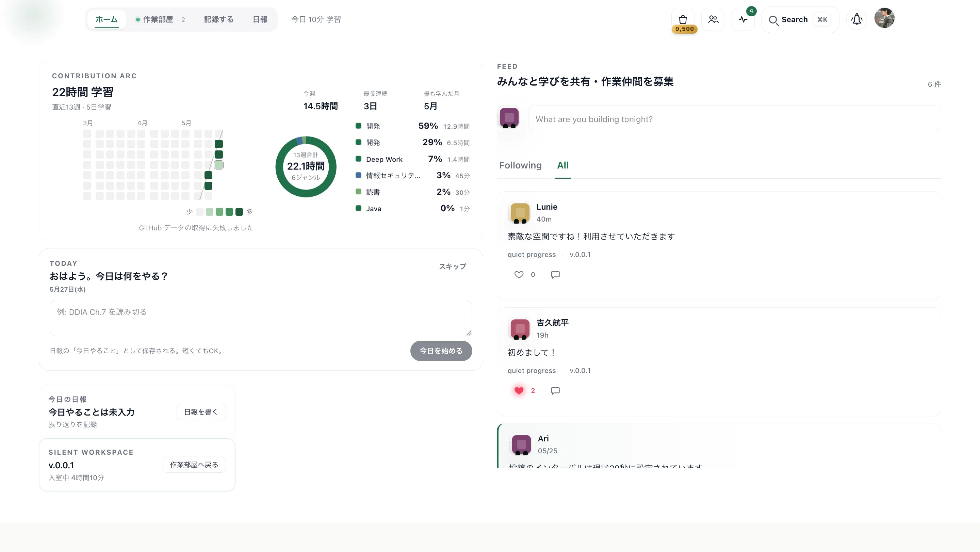Like Lunie's post with the heart icon
Viewport: 980px width, 552px height.
point(519,275)
